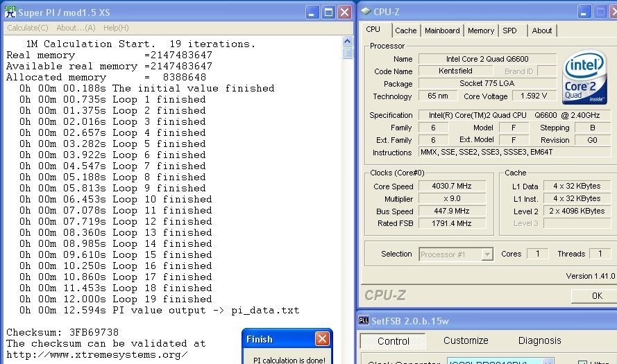617x364 pixels.
Task: Select the CPU tab in CPU-Z
Action: 373,30
